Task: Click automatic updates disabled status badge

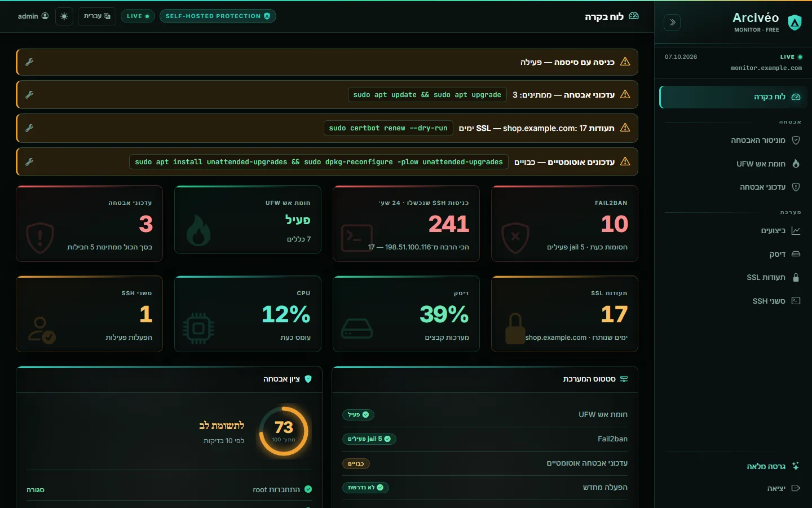Action: [356, 463]
